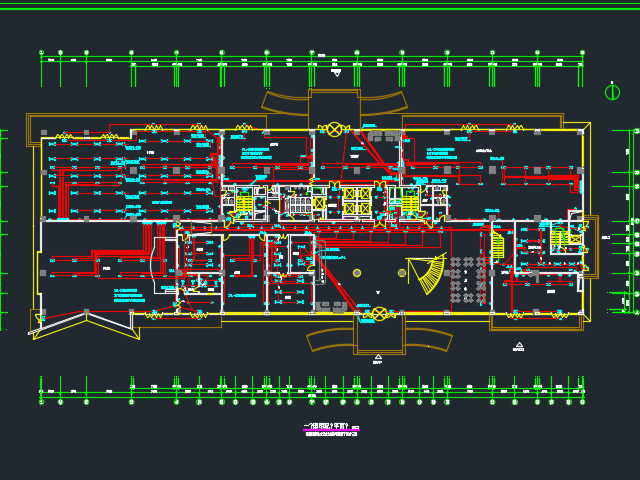Image resolution: width=640 pixels, height=480 pixels.
Task: Select the curved canopy left of the south entrance
Action: pos(330,340)
